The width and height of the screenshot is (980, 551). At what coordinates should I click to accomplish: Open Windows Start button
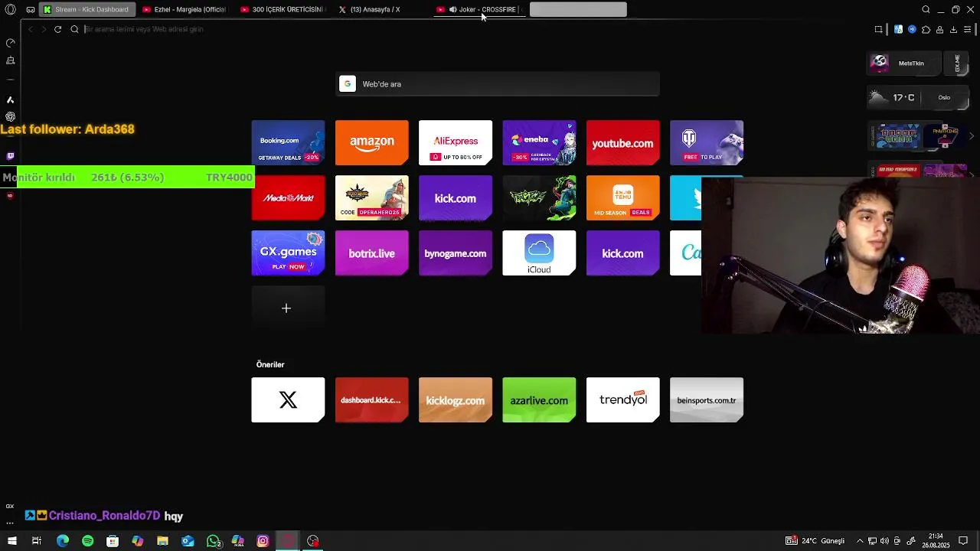(11, 541)
